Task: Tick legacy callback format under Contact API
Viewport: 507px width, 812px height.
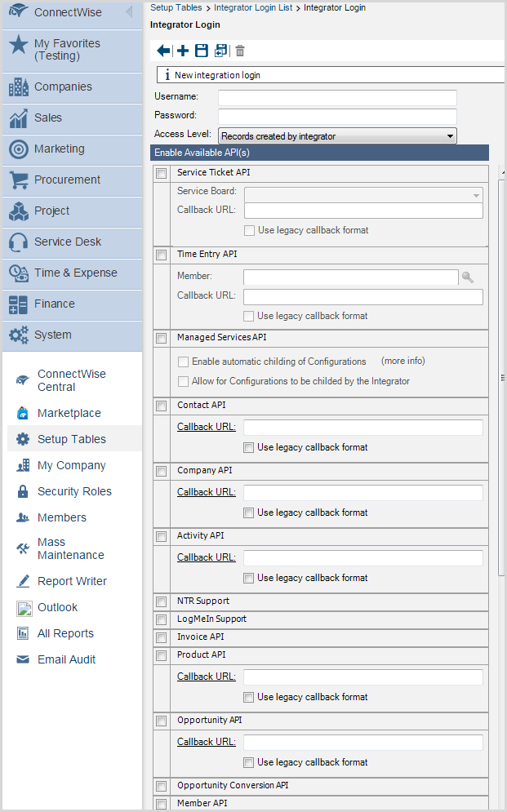Action: pos(249,447)
